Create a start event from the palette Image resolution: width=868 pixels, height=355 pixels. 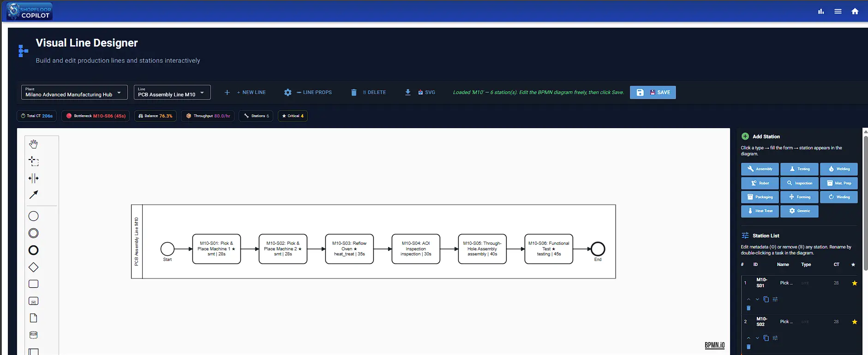(34, 216)
